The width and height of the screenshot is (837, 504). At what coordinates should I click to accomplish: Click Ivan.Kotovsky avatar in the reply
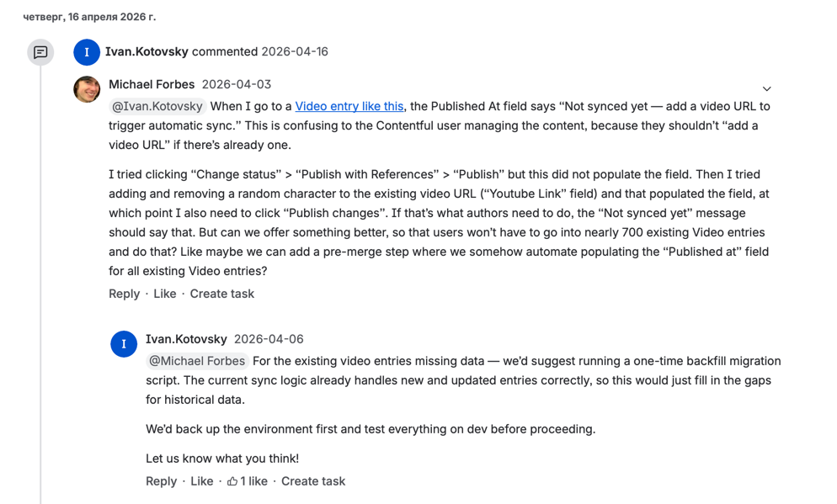pos(124,343)
